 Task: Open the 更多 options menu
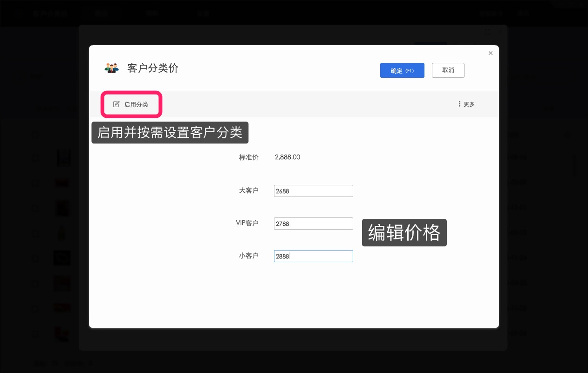click(469, 104)
